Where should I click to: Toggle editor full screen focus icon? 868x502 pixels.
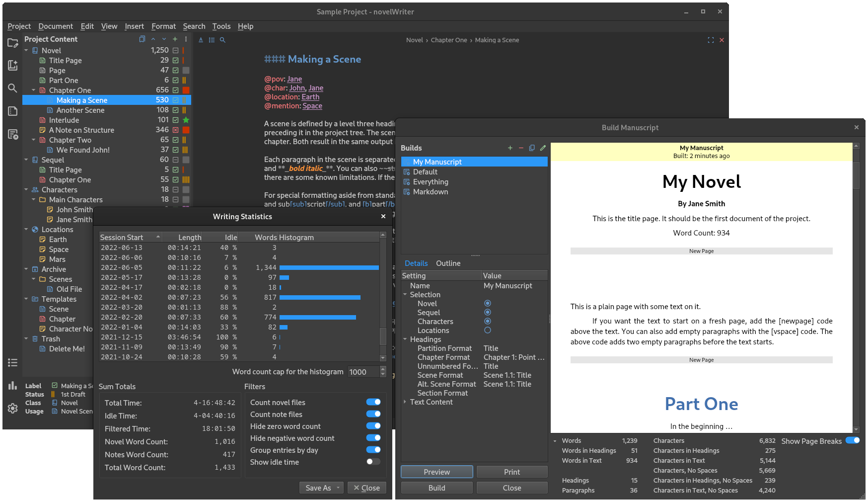(x=711, y=40)
